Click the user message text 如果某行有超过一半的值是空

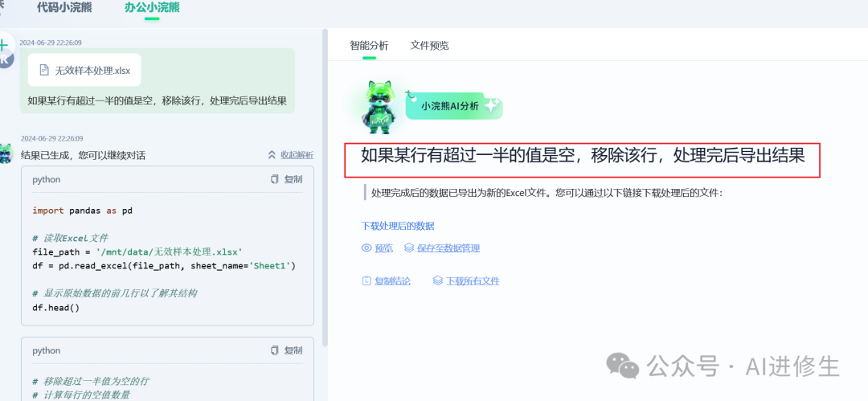[x=158, y=101]
